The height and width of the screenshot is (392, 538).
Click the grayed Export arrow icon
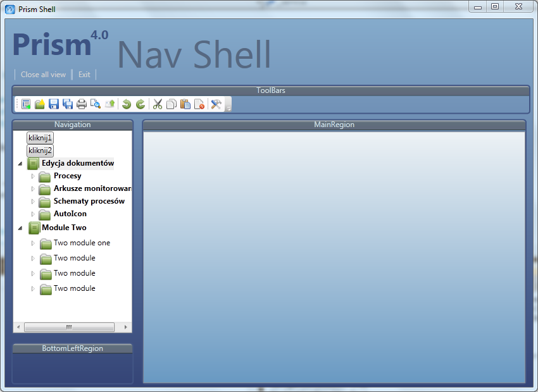pos(109,104)
